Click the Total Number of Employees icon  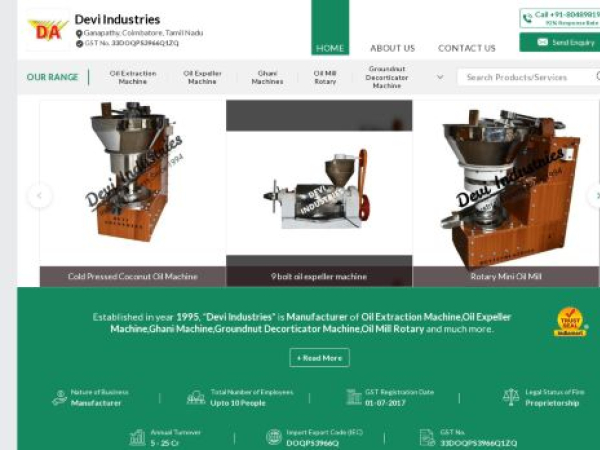(x=196, y=398)
